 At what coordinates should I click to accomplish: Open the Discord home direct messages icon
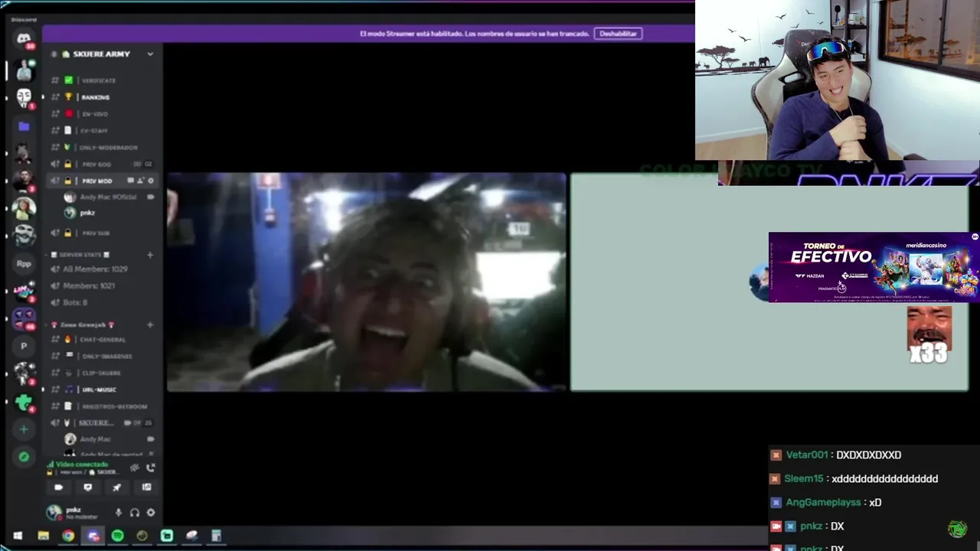24,41
